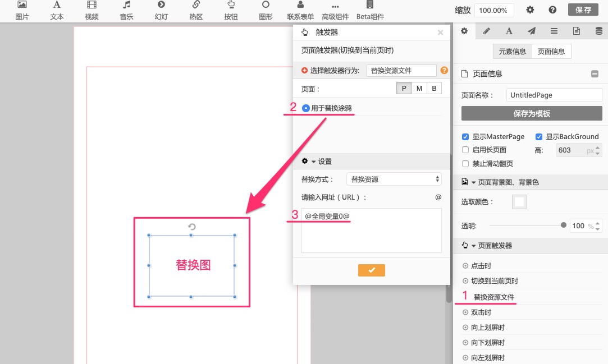This screenshot has height=364, width=608.
Task: Click the 图片 image tool icon
Action: point(22,5)
